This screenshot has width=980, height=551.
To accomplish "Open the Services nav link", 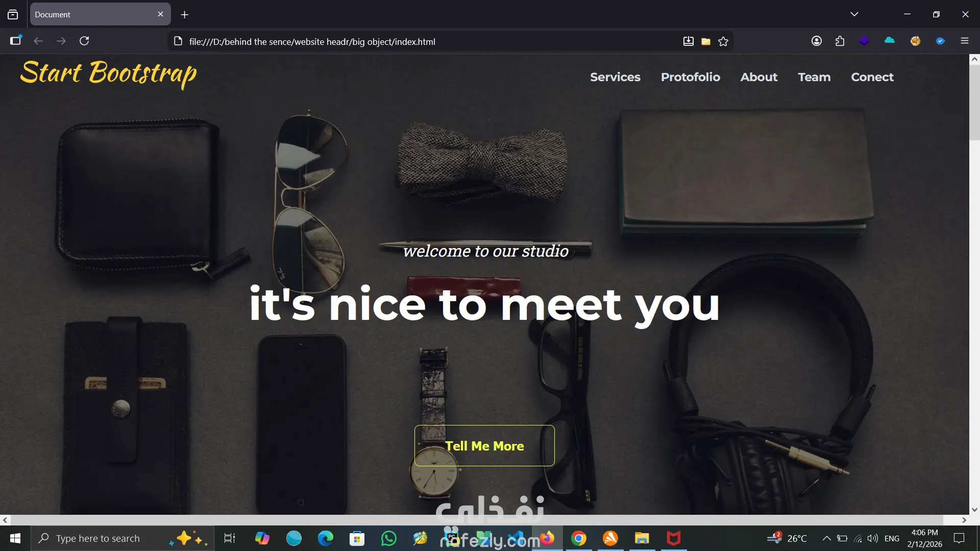I will point(615,77).
